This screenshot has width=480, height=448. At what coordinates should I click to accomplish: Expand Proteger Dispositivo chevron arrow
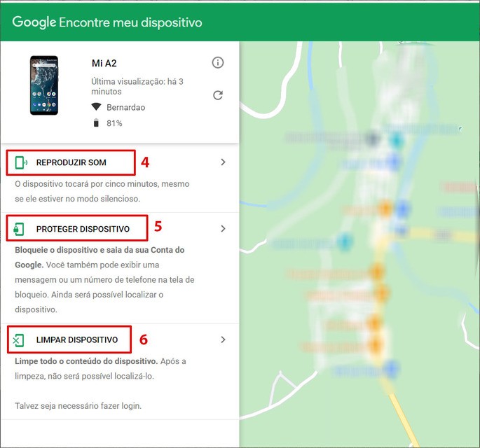223,229
